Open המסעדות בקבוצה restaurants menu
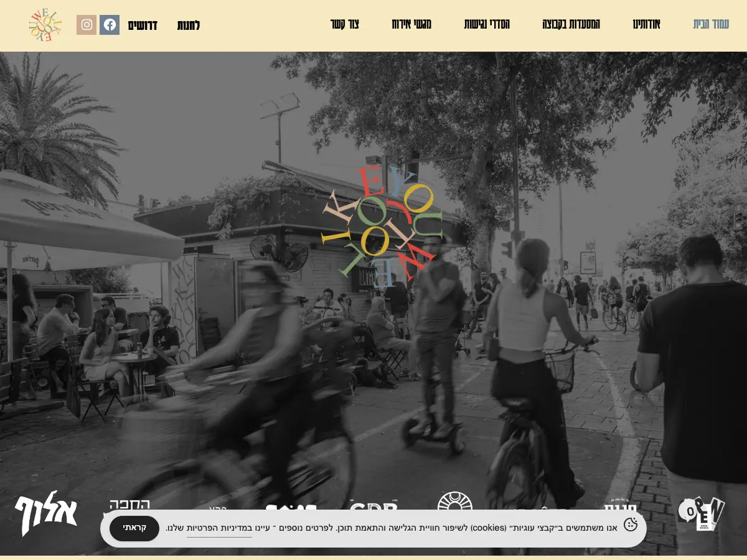 pos(571,25)
